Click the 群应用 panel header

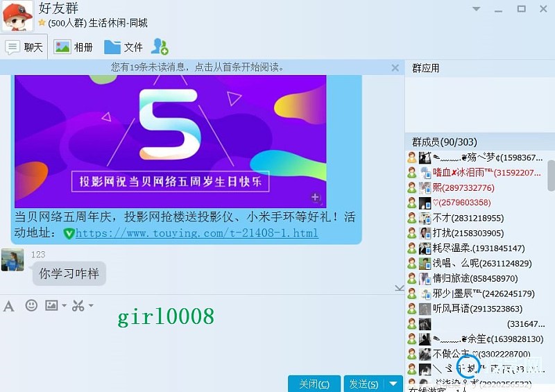[426, 68]
